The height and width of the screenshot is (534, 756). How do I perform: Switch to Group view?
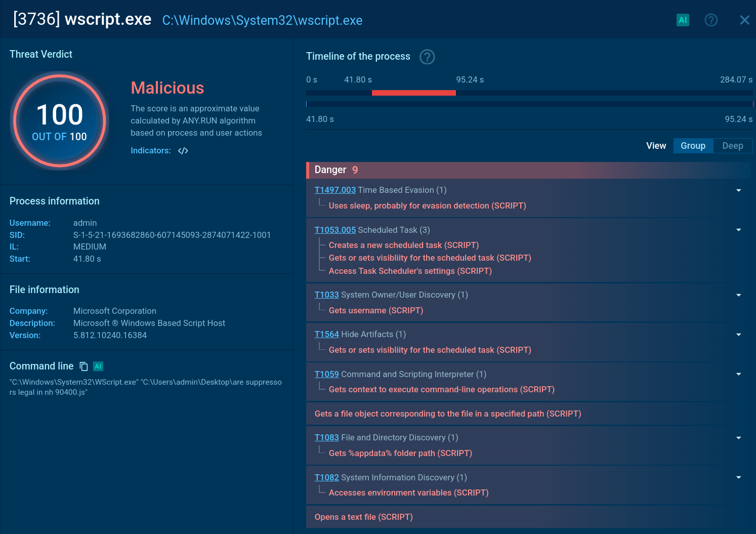point(693,146)
